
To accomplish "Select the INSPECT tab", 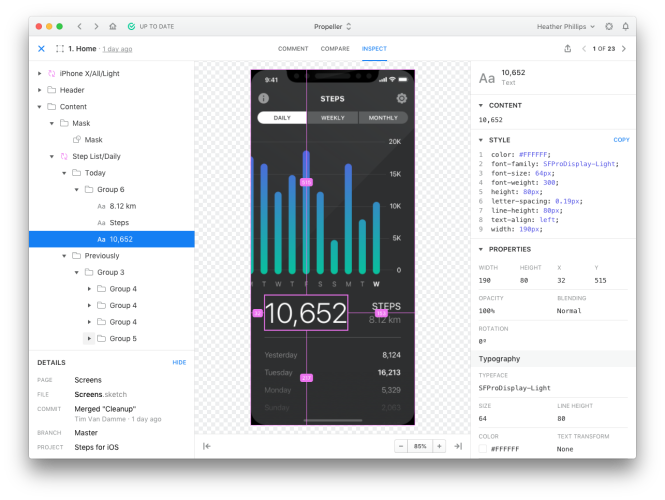I will coord(374,49).
